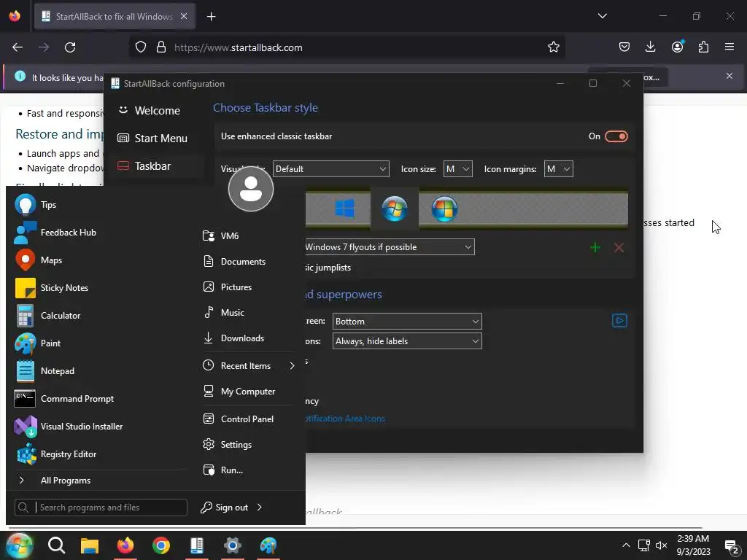
Task: Click the blue video preview icon
Action: click(619, 321)
